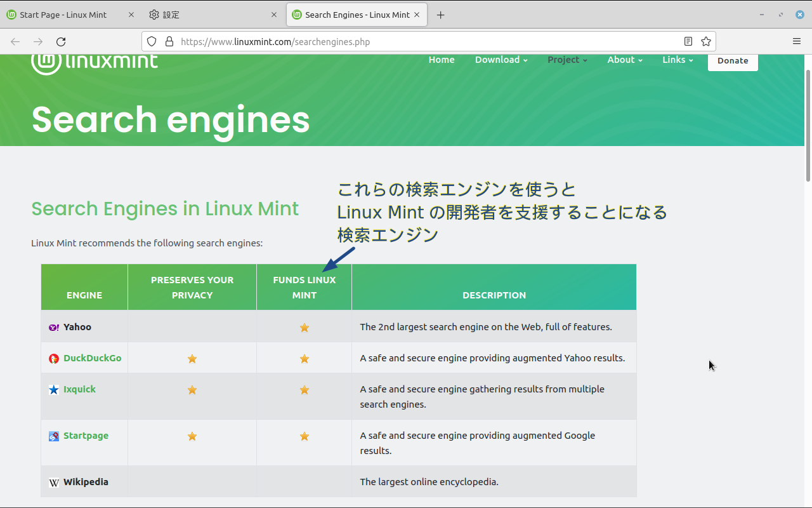The width and height of the screenshot is (812, 508).
Task: Click Yahoo's Funds Linux Mint star
Action: click(304, 328)
